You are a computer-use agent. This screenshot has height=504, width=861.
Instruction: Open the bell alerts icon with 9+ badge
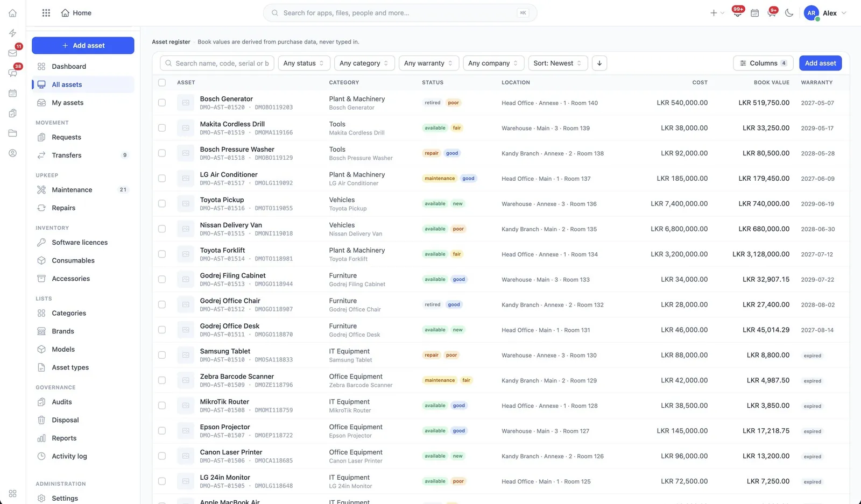(x=772, y=13)
